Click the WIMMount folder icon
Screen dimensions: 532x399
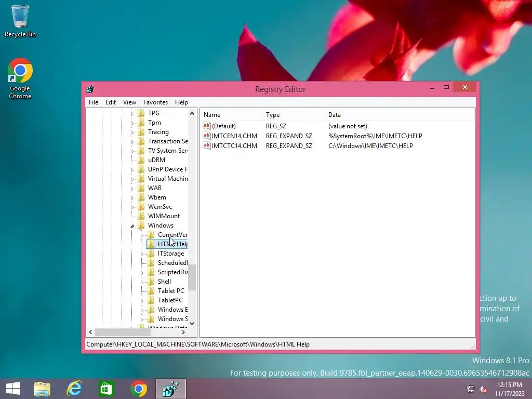(x=141, y=216)
